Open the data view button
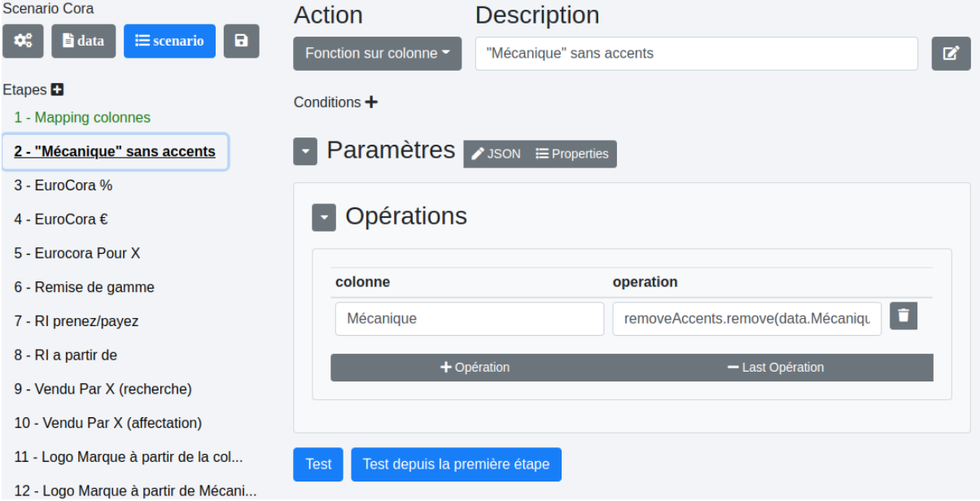The image size is (980, 501). (x=84, y=41)
